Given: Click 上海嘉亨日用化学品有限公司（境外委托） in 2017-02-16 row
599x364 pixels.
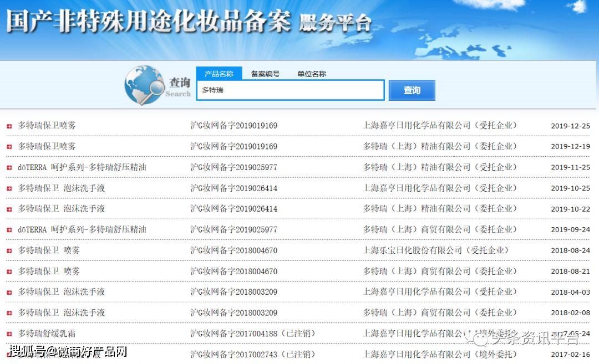Looking at the screenshot, I should [440, 355].
